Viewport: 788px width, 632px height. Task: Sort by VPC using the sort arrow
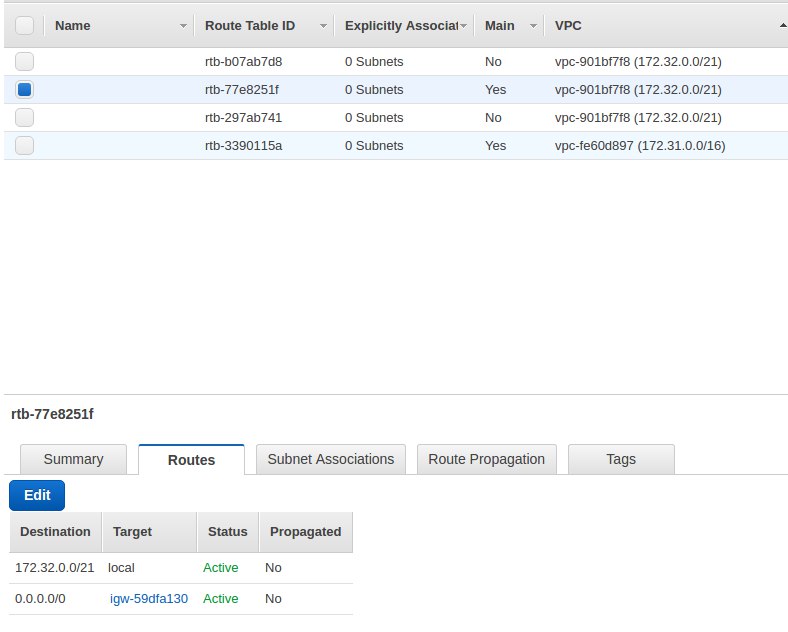tap(780, 24)
